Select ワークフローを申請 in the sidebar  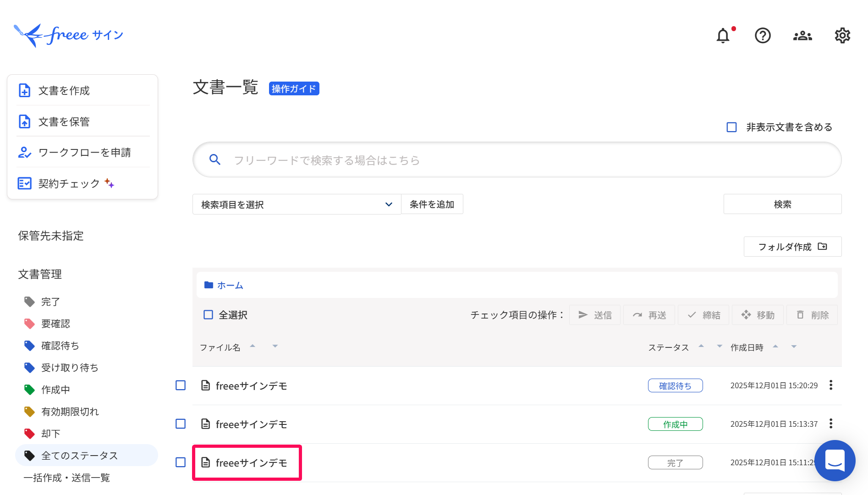click(x=83, y=152)
